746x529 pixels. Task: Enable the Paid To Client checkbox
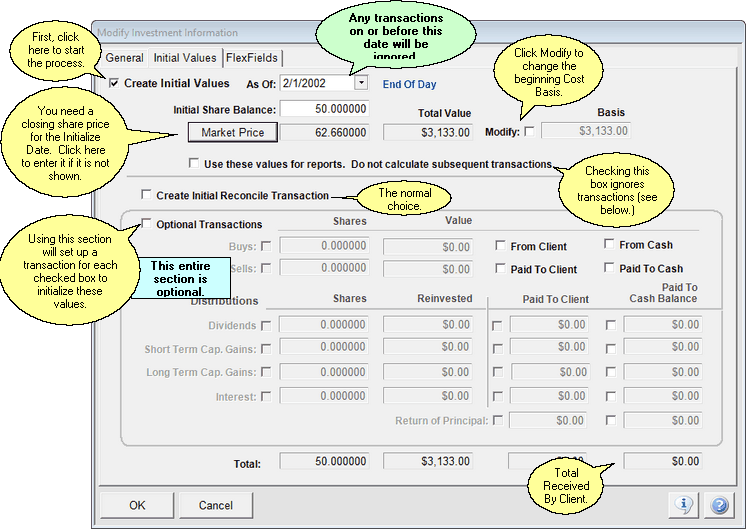click(501, 269)
